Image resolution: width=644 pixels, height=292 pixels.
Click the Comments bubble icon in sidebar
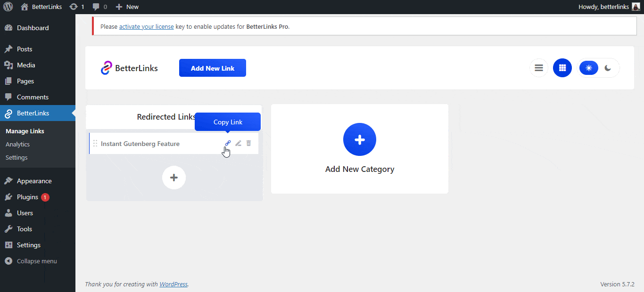tap(8, 97)
